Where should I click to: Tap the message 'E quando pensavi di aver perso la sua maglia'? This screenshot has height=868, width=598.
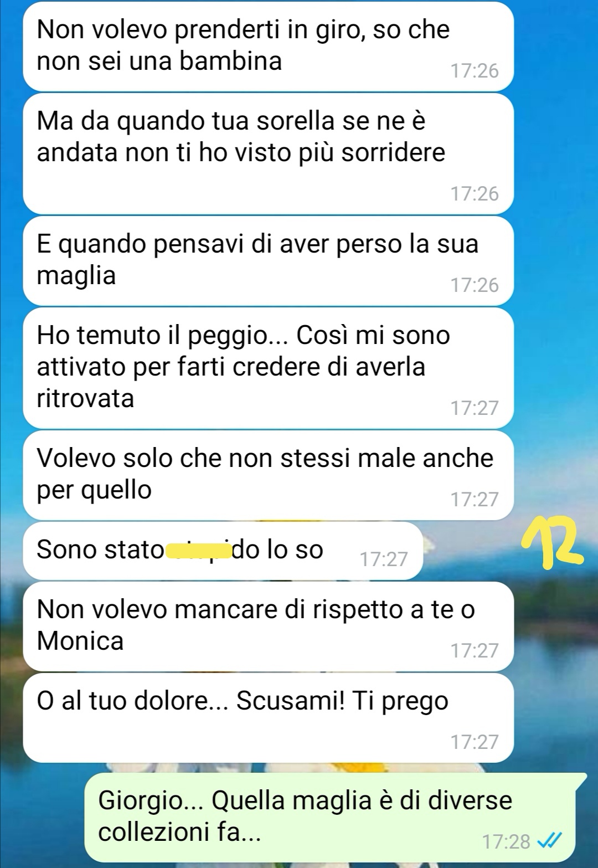pos(268,260)
